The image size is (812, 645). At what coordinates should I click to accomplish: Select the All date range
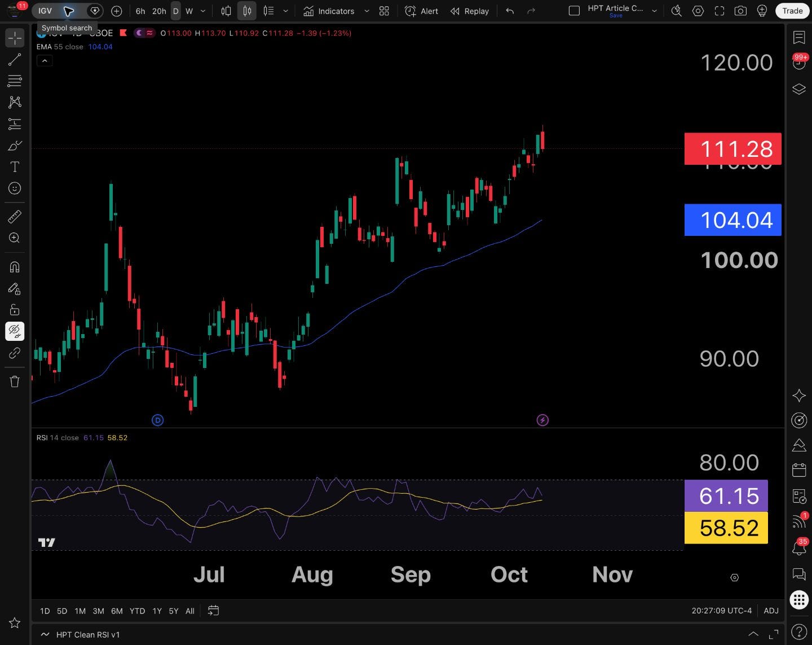point(190,611)
